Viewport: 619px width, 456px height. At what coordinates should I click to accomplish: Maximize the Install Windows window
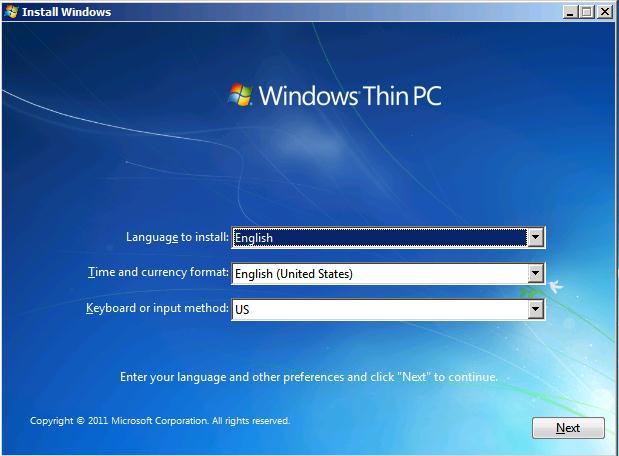click(x=587, y=12)
